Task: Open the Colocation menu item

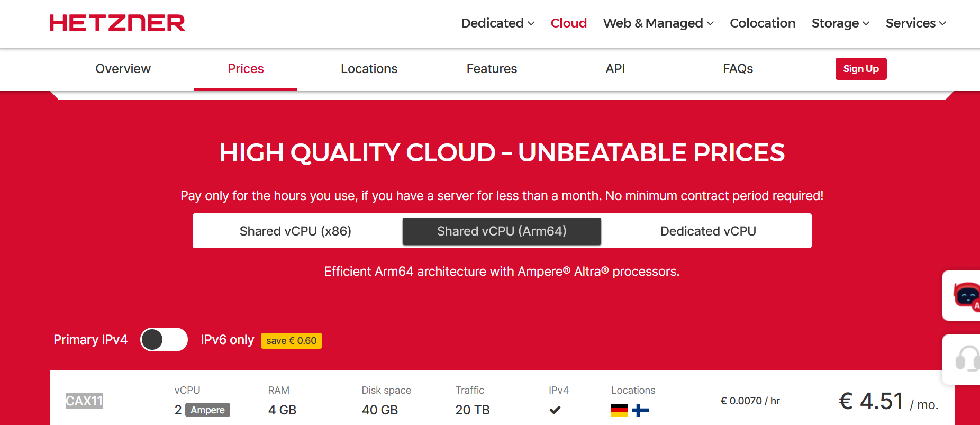Action: [x=763, y=23]
